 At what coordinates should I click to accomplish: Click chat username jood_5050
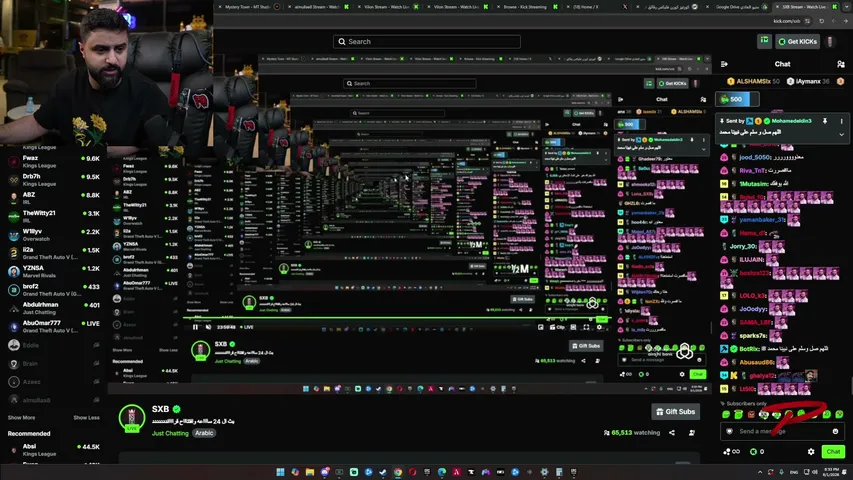click(x=756, y=157)
